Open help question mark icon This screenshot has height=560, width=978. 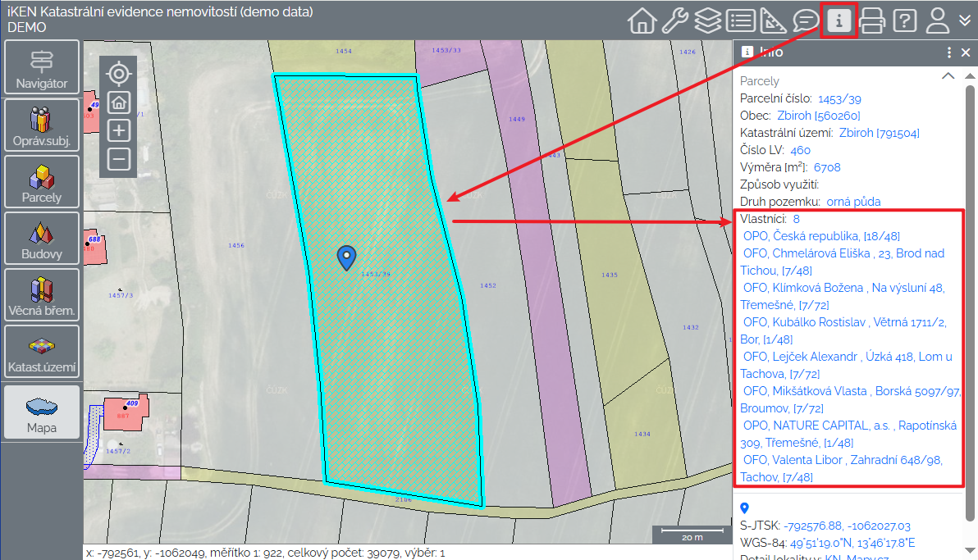tap(904, 20)
